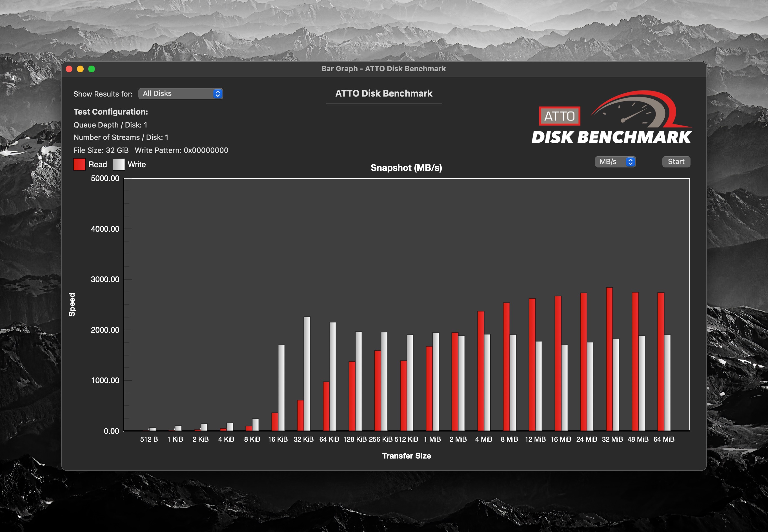Click 'Write Pattern: 0x00000000' text
This screenshot has width=768, height=532.
[x=181, y=150]
